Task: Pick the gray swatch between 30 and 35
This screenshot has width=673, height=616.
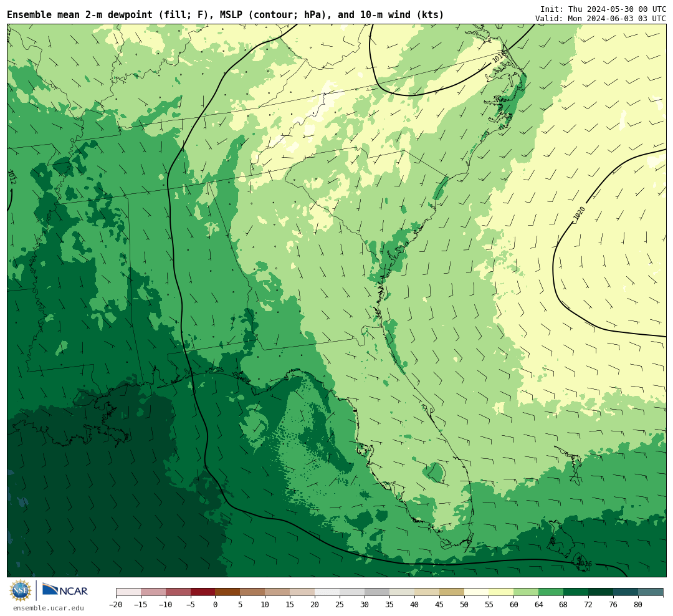Action: click(x=377, y=592)
